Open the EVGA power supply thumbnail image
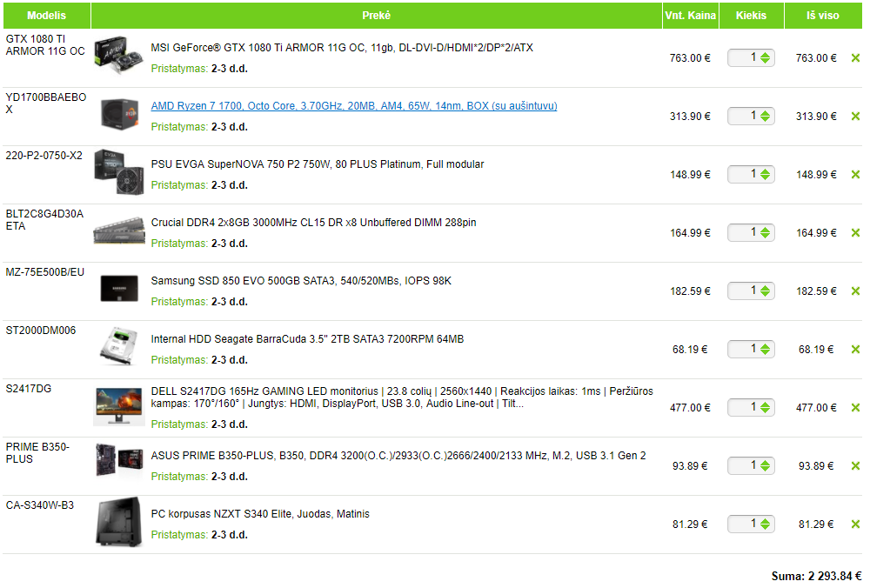Screen dimensions: 870x588 pos(118,172)
